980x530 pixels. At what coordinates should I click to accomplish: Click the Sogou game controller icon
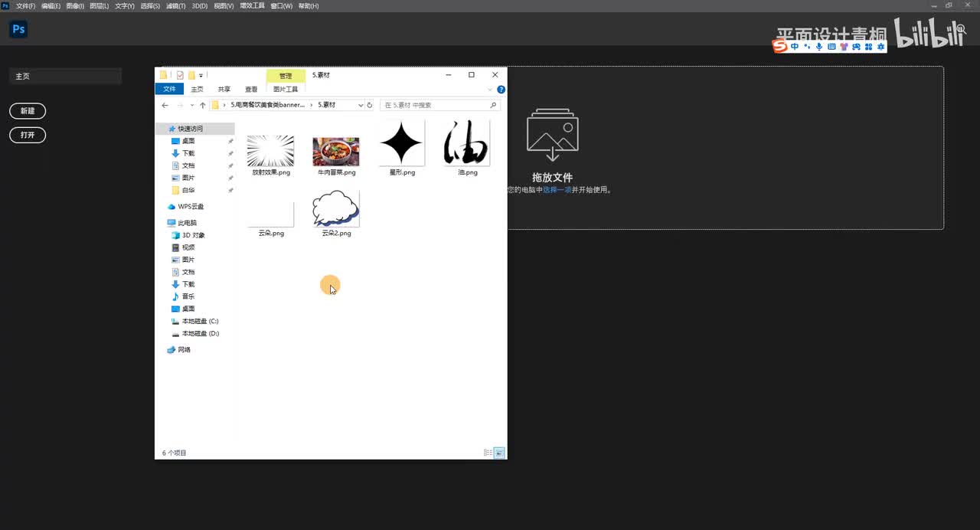pyautogui.click(x=856, y=47)
